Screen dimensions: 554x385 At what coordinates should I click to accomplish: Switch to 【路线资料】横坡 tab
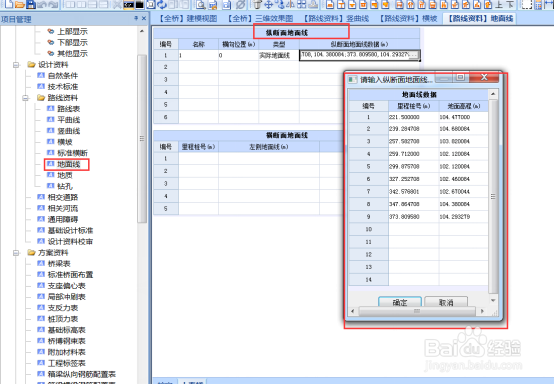(408, 18)
